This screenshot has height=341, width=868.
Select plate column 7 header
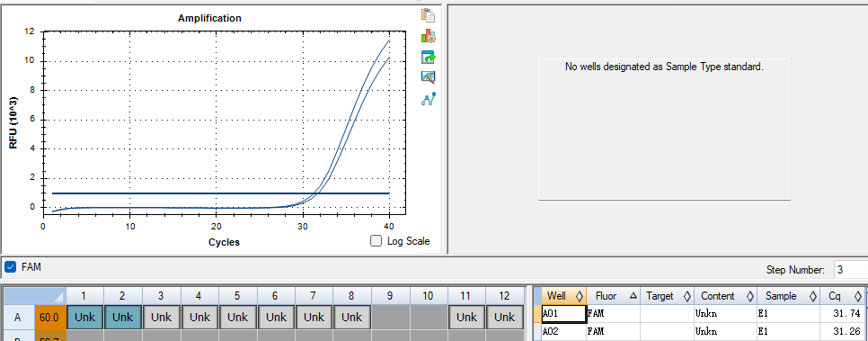314,296
